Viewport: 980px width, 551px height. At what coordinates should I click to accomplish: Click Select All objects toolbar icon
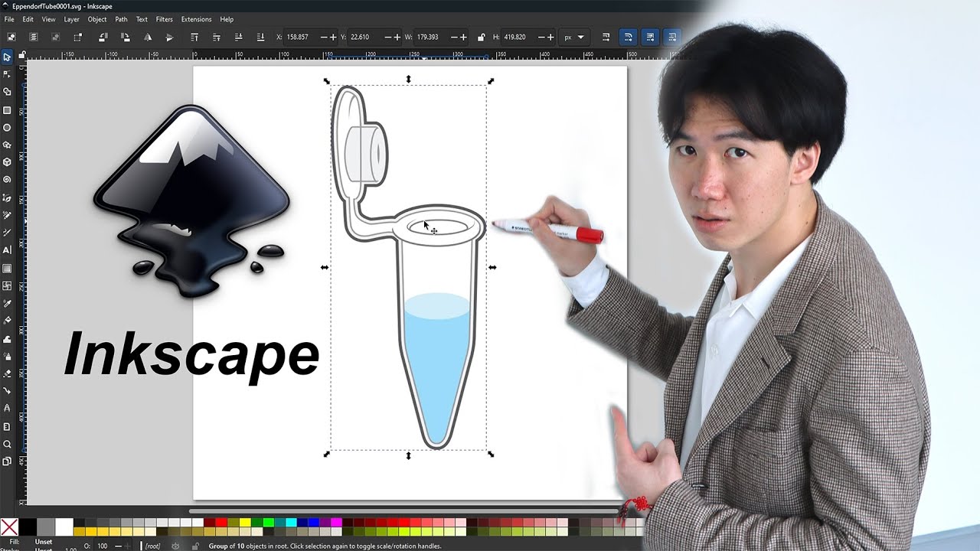11,37
